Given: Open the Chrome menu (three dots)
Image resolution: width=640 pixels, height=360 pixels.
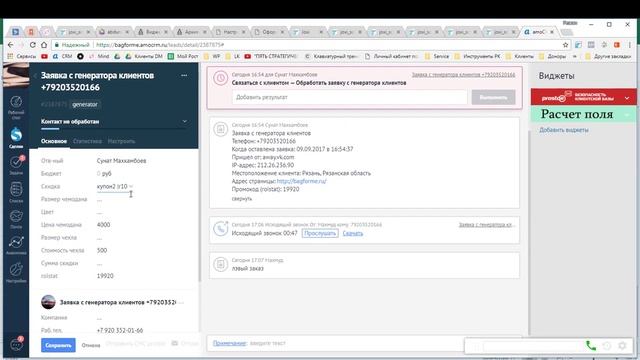Looking at the screenshot, I should coord(630,45).
